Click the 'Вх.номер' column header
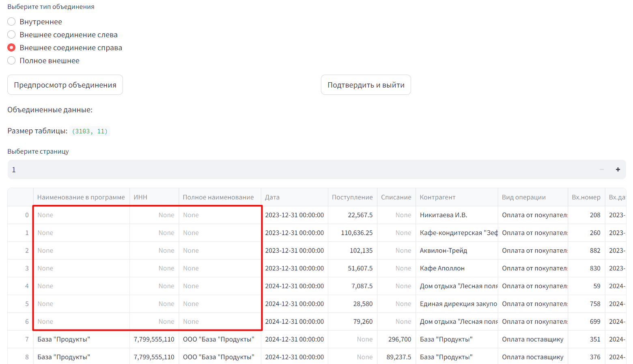 point(586,197)
